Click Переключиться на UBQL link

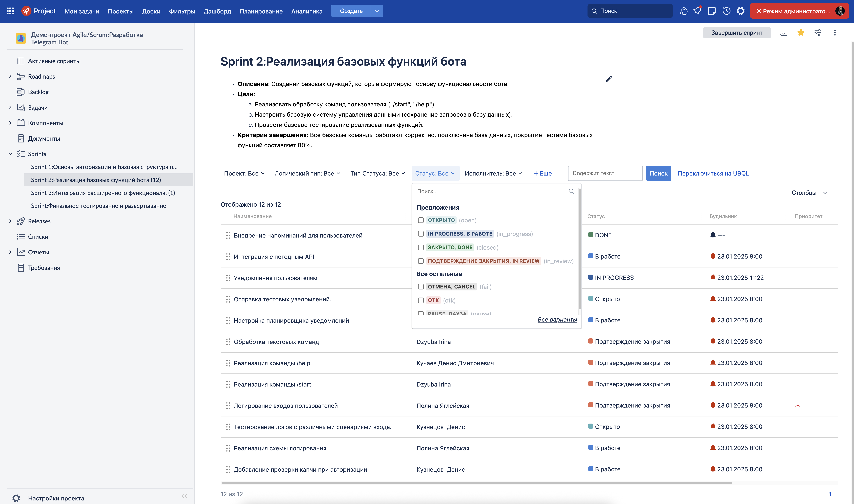pos(713,173)
